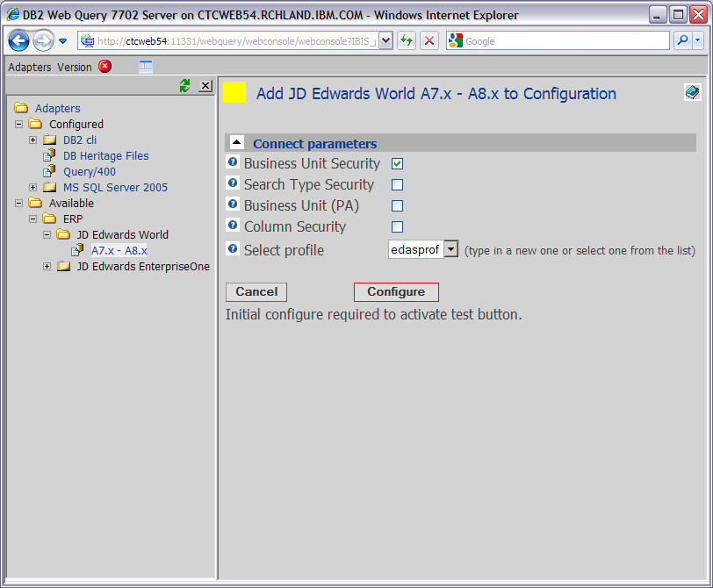Collapse the Available folder node

coord(18,203)
